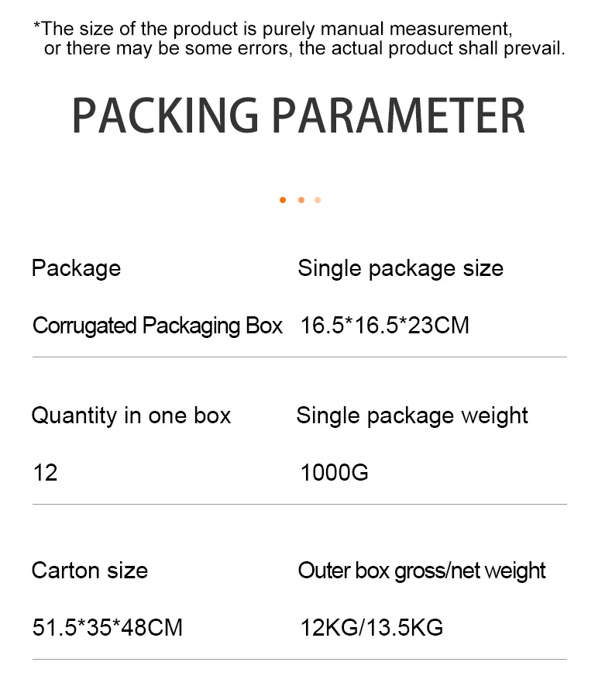
Task: Click the 1000G weight value
Action: (335, 472)
